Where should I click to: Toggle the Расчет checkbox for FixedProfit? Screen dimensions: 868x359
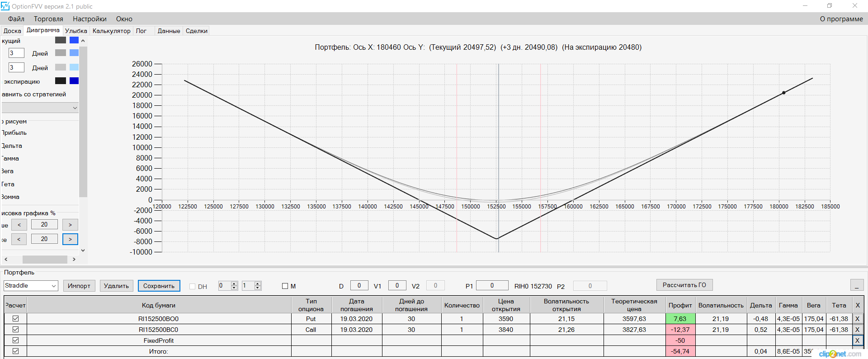tap(15, 340)
